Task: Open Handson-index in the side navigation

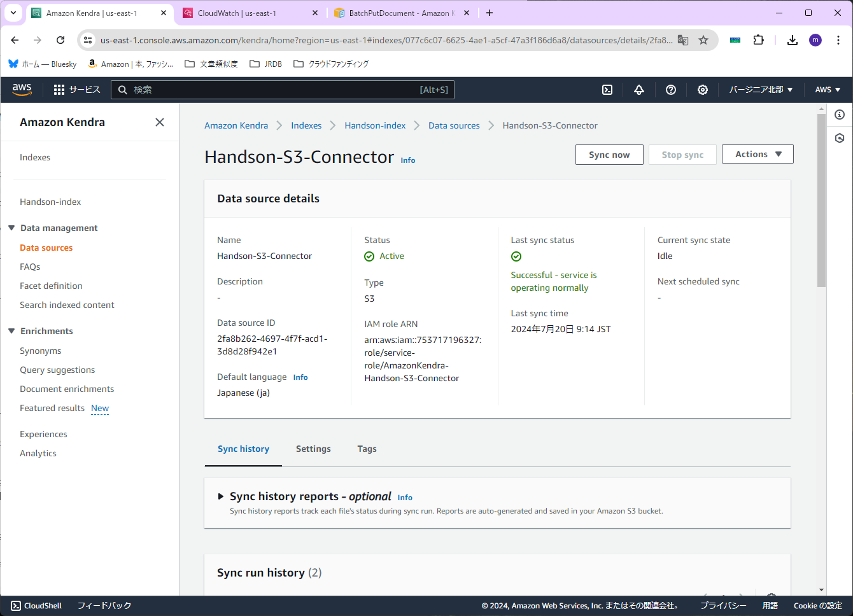Action: (x=50, y=202)
